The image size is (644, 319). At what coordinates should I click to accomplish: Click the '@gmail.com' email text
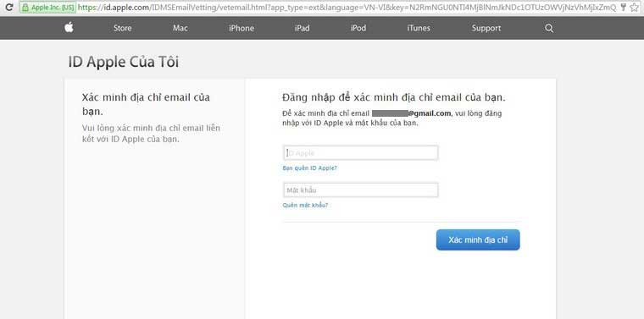[430, 113]
